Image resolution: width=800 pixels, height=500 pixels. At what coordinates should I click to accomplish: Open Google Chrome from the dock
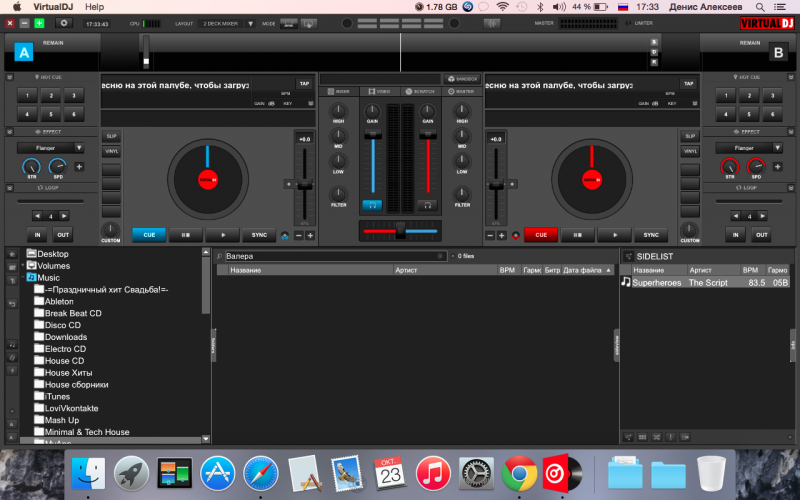519,473
